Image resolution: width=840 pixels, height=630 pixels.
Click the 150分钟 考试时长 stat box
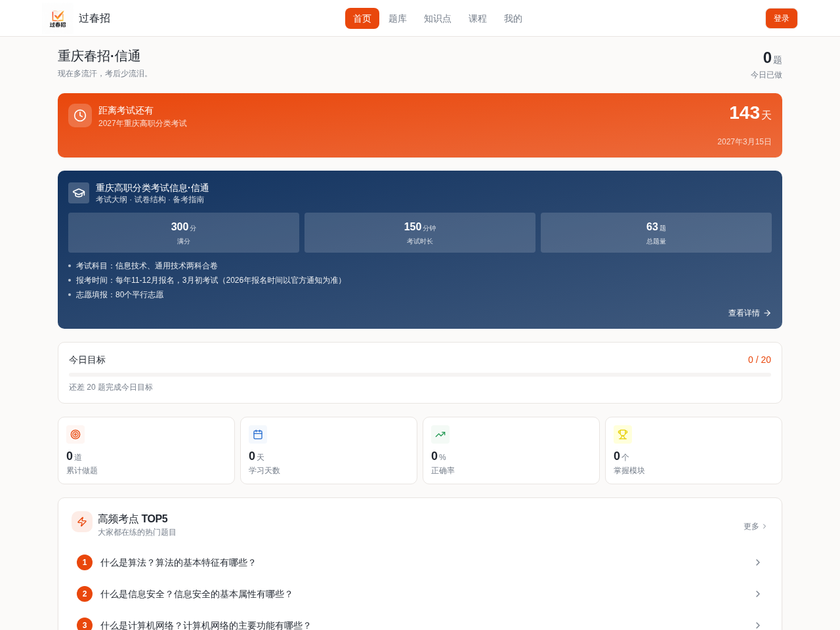[420, 232]
